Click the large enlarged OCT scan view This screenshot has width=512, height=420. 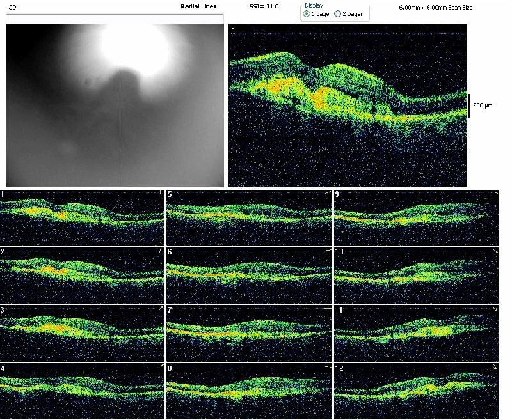point(348,105)
